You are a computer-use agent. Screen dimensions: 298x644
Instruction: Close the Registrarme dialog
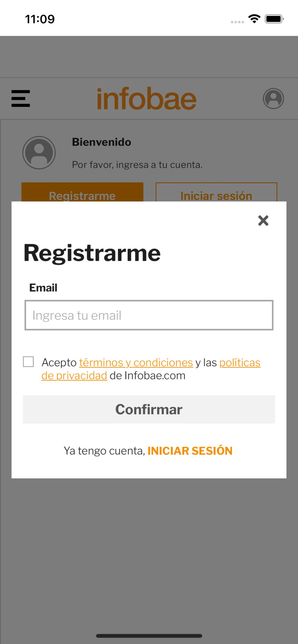(263, 221)
